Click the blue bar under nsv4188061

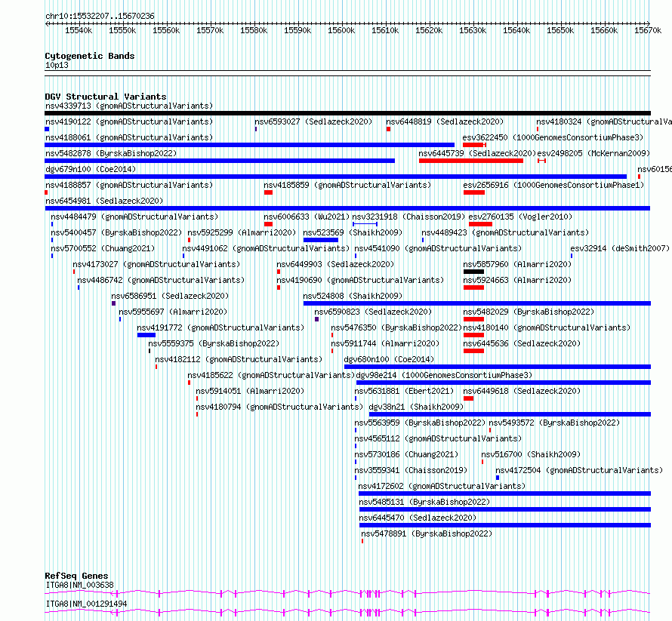tap(249, 145)
